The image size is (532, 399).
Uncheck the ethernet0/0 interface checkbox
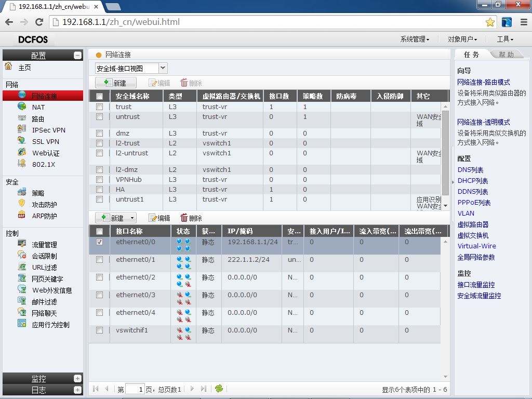[99, 242]
